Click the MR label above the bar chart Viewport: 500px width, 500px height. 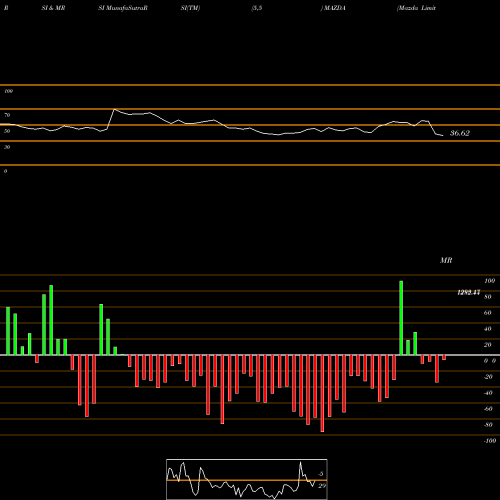click(446, 260)
